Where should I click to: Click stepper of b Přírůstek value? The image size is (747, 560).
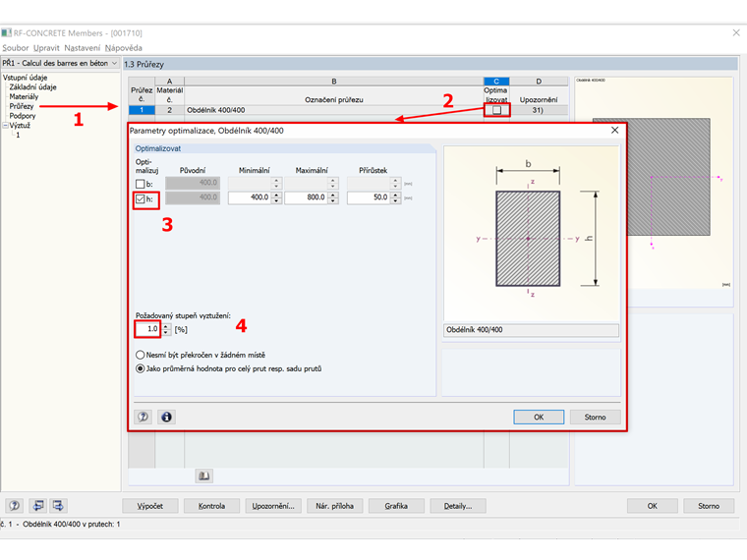(x=395, y=183)
